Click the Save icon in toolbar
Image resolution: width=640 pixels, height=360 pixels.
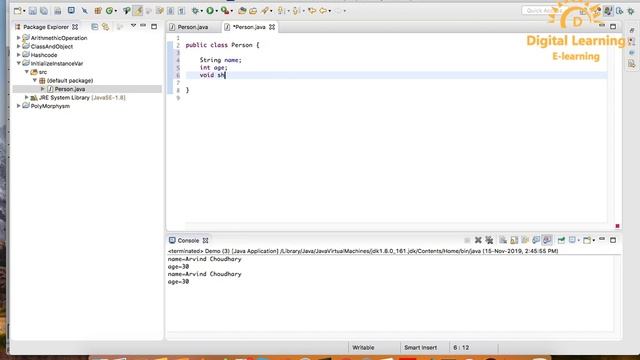click(33, 11)
